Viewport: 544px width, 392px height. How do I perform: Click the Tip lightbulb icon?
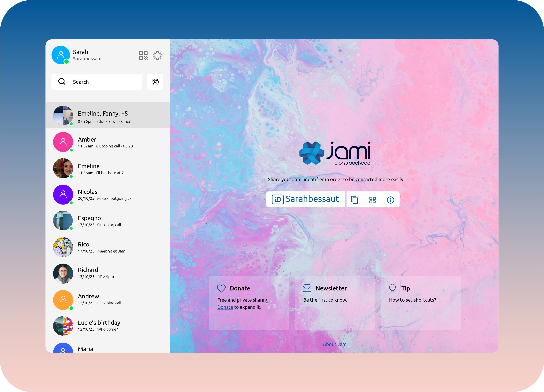click(x=392, y=288)
